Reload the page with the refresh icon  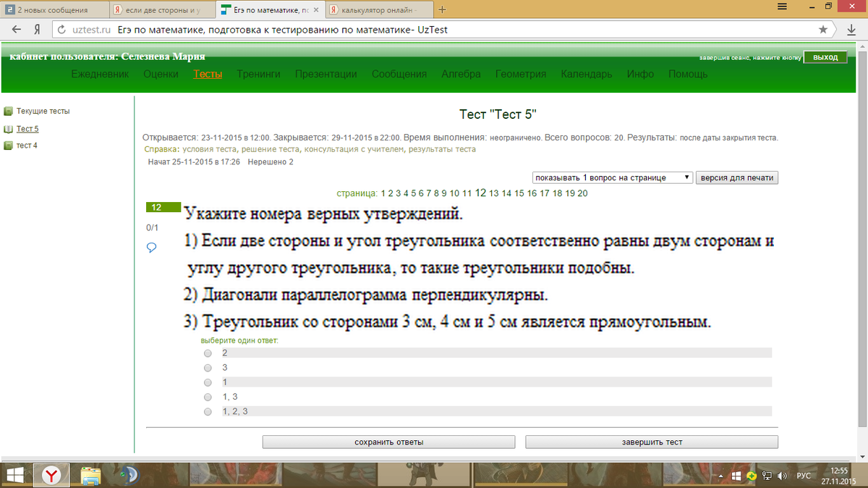[63, 30]
